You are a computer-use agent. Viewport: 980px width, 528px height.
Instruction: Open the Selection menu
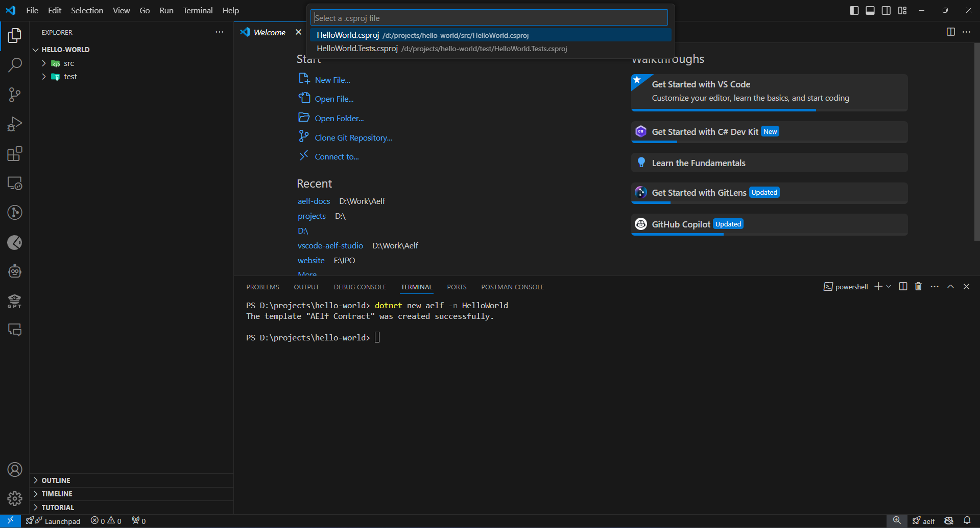pyautogui.click(x=87, y=10)
